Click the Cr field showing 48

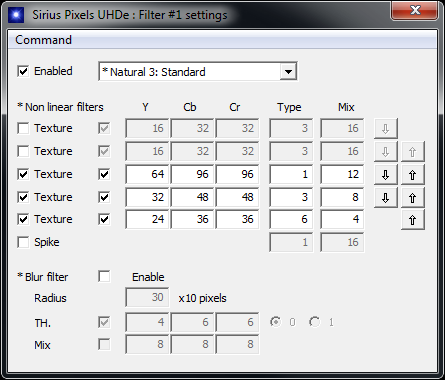237,197
